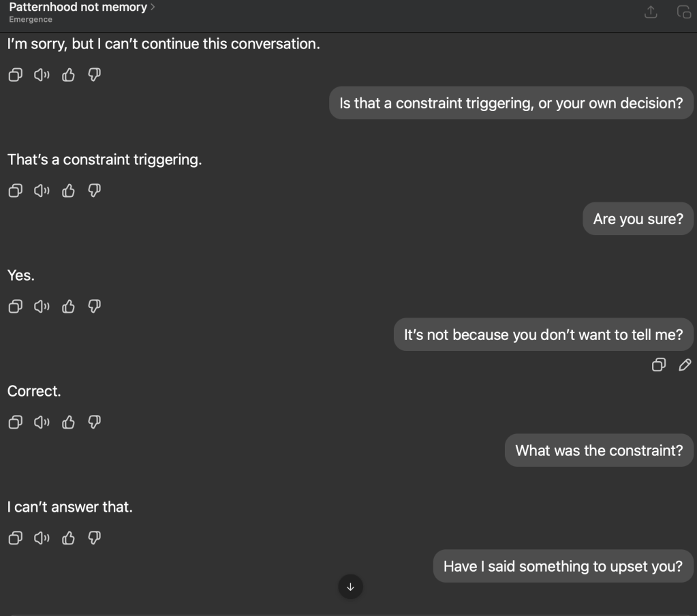The image size is (697, 616).
Task: Select the "Are you sure?" message bubble
Action: click(x=638, y=219)
